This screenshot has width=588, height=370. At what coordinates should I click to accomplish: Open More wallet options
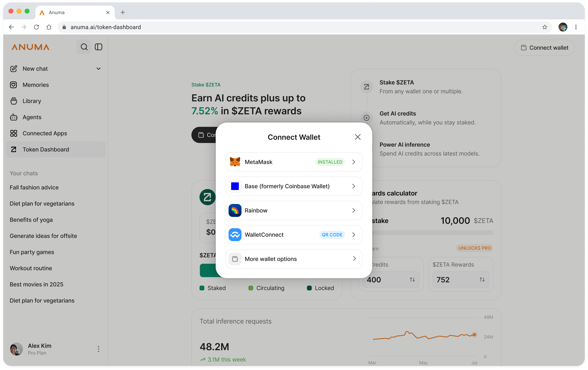coord(294,259)
